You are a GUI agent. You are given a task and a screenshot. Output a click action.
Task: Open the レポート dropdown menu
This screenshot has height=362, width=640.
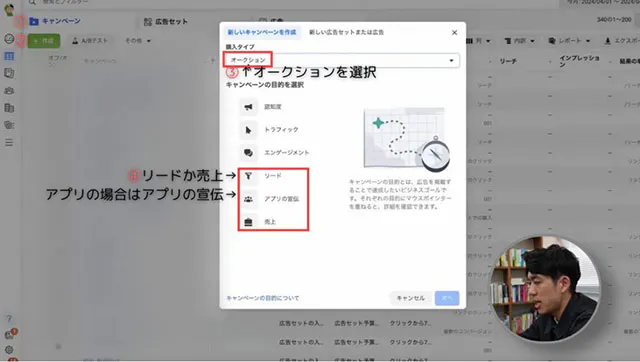coord(569,41)
